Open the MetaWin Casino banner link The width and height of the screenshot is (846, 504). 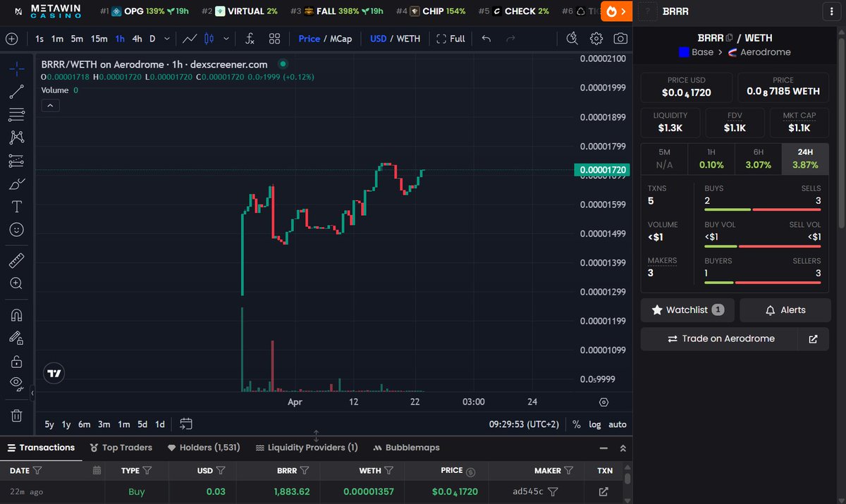click(x=47, y=11)
